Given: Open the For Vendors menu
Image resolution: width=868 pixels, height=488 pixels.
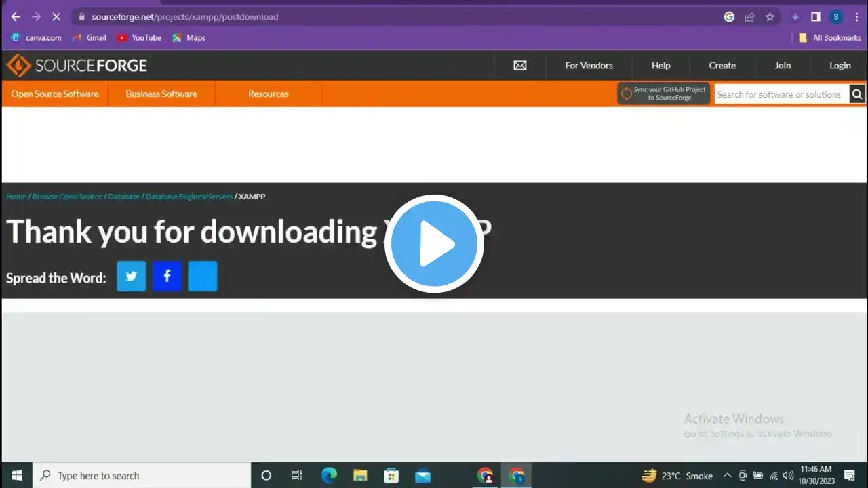Looking at the screenshot, I should (x=589, y=66).
